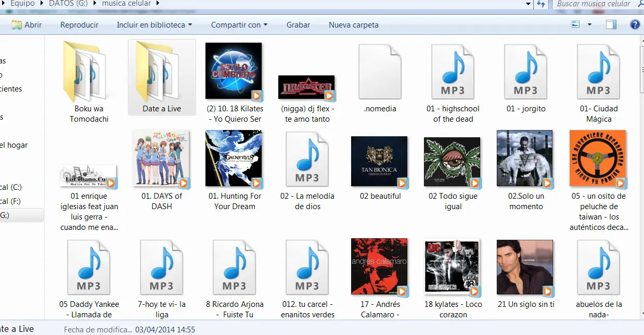
Task: Select the orange steering wheel osito de peluche cover
Action: (598, 159)
